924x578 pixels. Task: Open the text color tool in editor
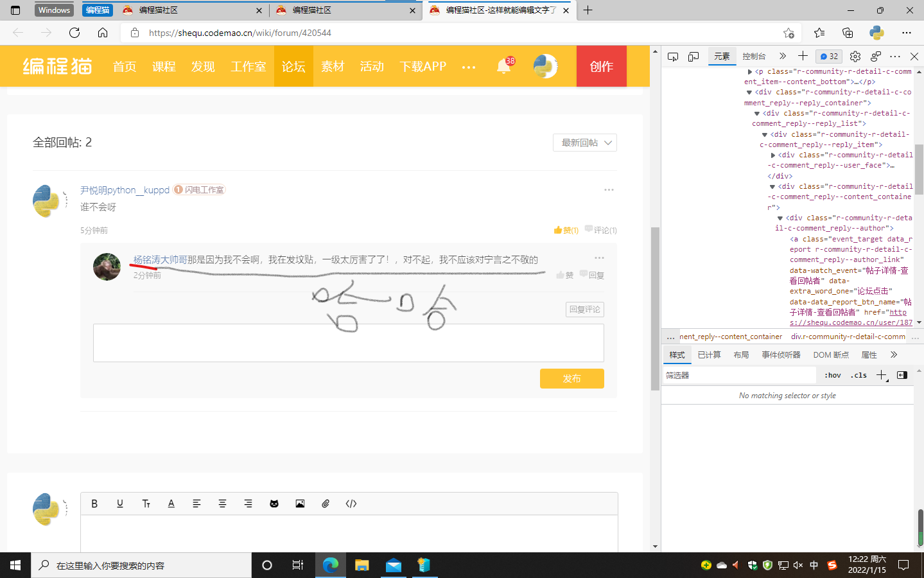point(171,504)
